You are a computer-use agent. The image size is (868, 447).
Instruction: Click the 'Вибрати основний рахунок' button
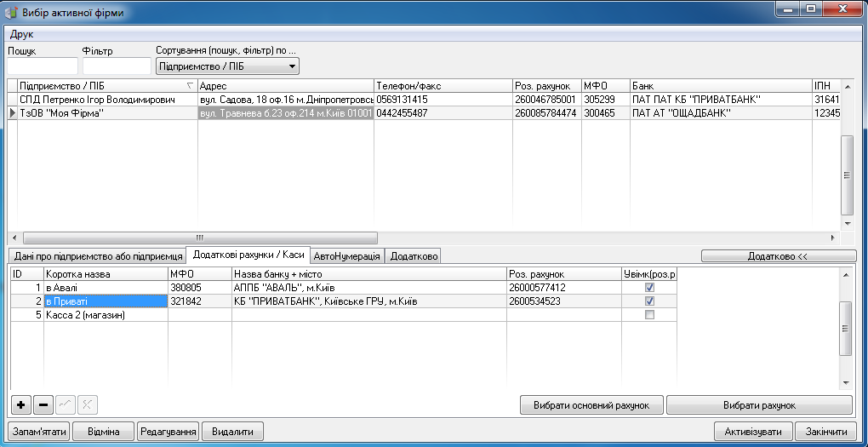click(x=591, y=405)
